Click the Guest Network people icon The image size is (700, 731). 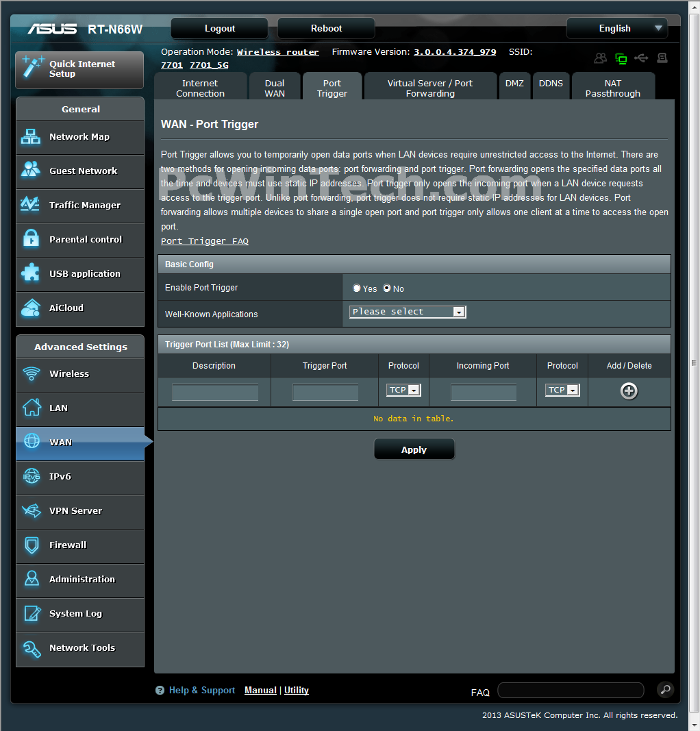click(31, 170)
